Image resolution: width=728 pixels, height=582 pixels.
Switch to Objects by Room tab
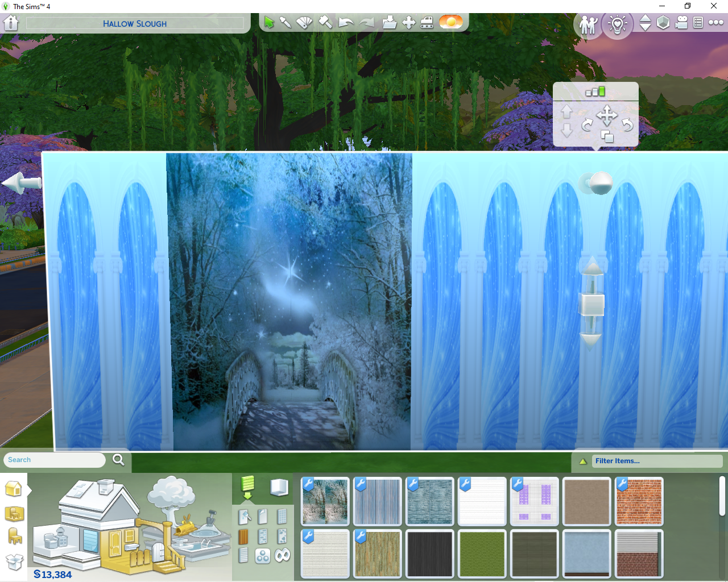coord(14,514)
